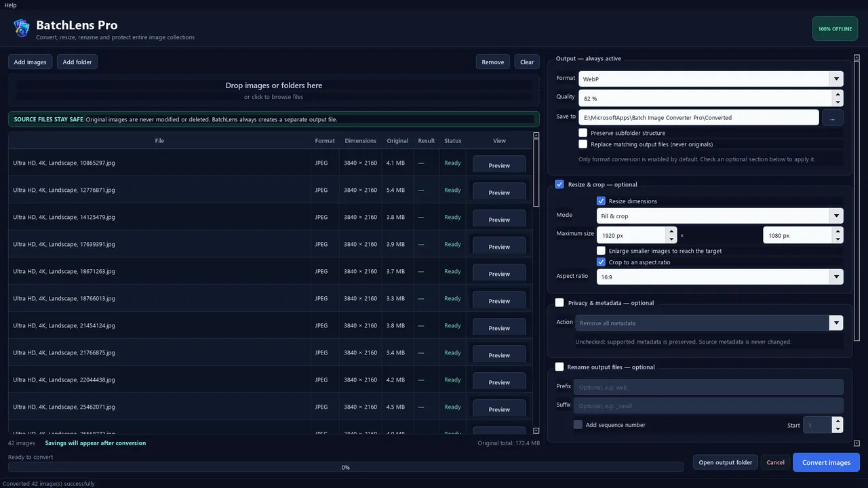Viewport: 868px width, 488px height.
Task: Click the Convert images button
Action: [826, 462]
